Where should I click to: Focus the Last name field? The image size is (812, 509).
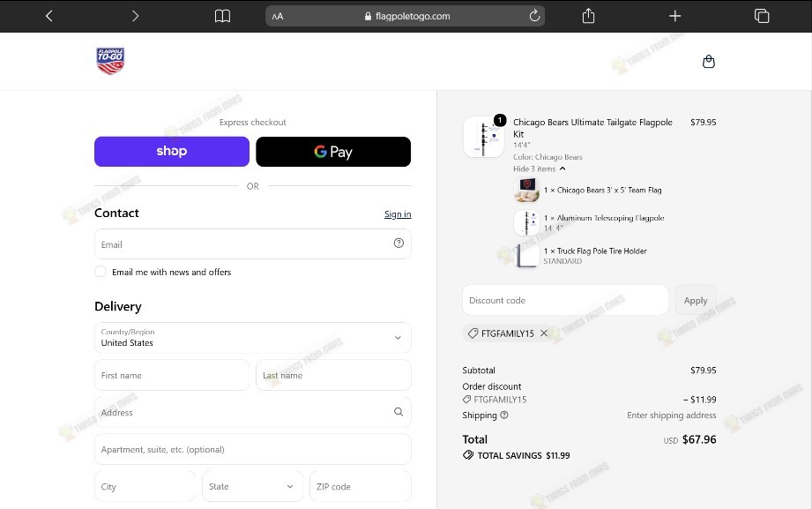click(x=333, y=375)
